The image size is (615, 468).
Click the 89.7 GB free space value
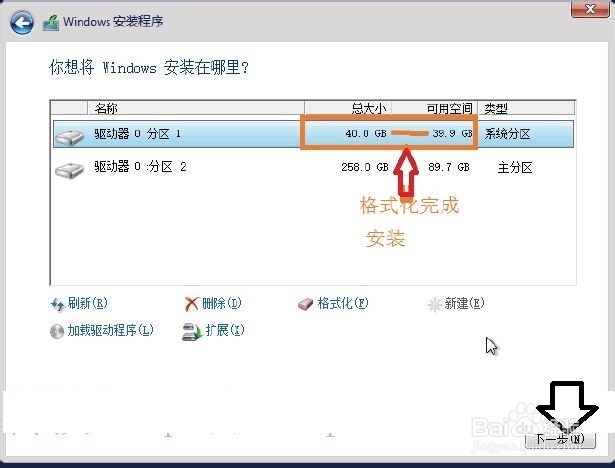point(449,167)
